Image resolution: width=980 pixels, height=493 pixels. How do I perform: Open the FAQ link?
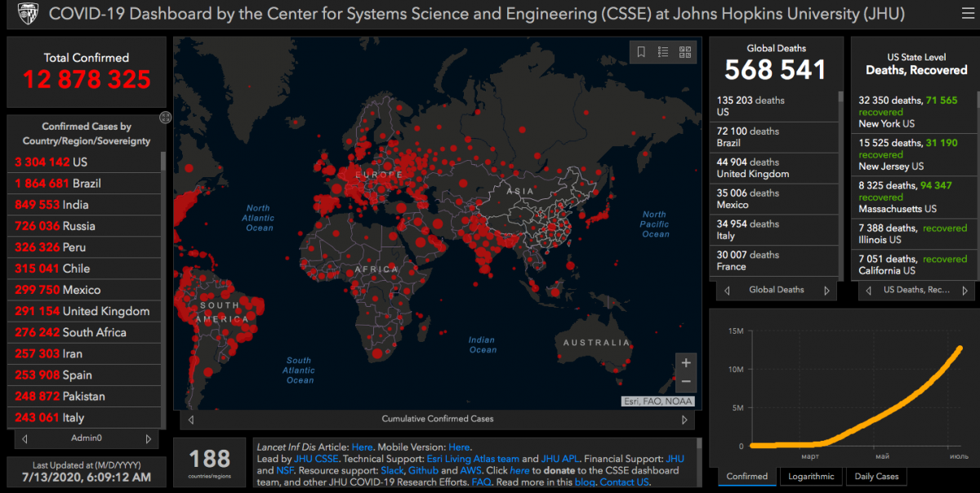(481, 482)
